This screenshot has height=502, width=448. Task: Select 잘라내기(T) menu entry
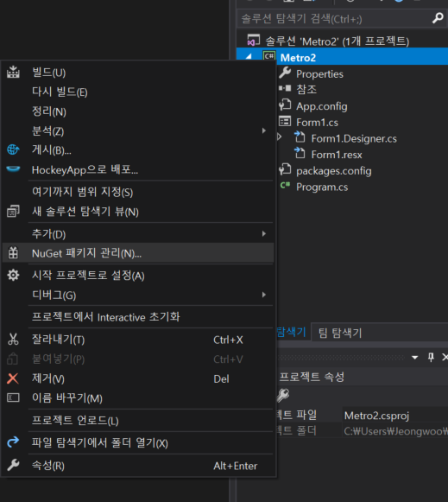click(x=137, y=340)
